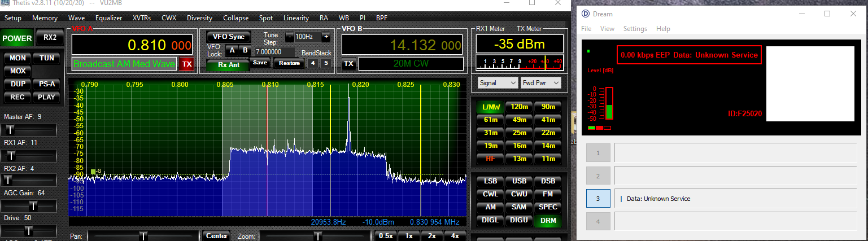Enable the RX2 second receiver

tap(50, 38)
